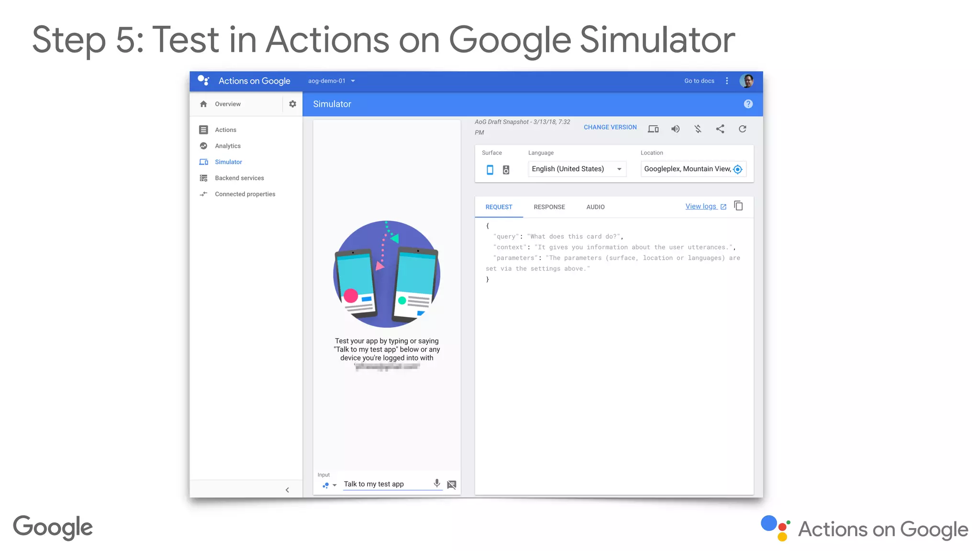Switch to the AUDIO tab

(595, 207)
